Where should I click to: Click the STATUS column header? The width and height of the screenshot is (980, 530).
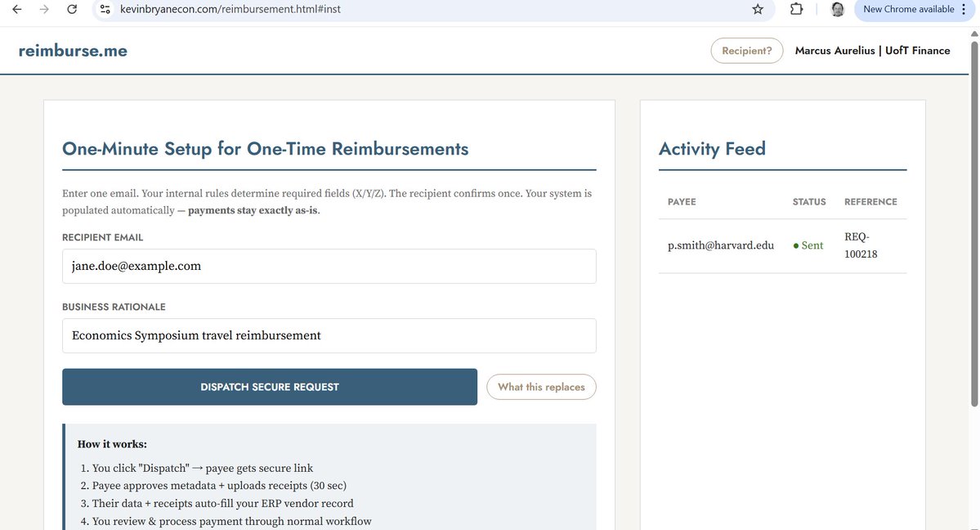(x=808, y=201)
